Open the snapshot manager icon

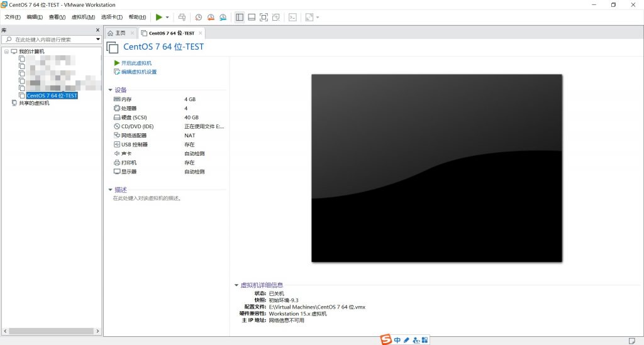click(223, 17)
